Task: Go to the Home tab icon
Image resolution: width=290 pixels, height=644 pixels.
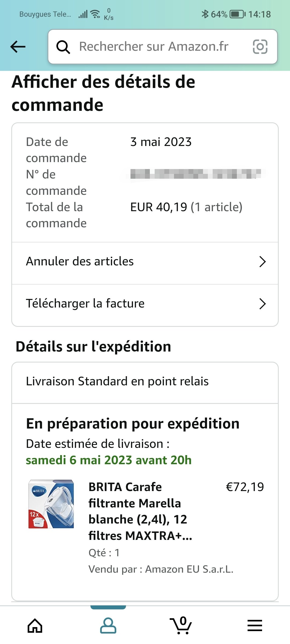Action: 35,625
